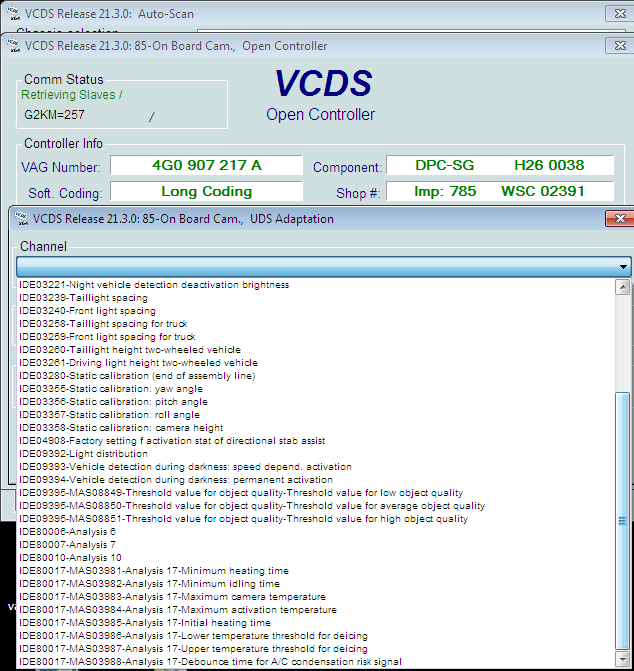The image size is (634, 671).
Task: Select MAS03985 Analysis 17-Initial heating time
Action: point(316,623)
